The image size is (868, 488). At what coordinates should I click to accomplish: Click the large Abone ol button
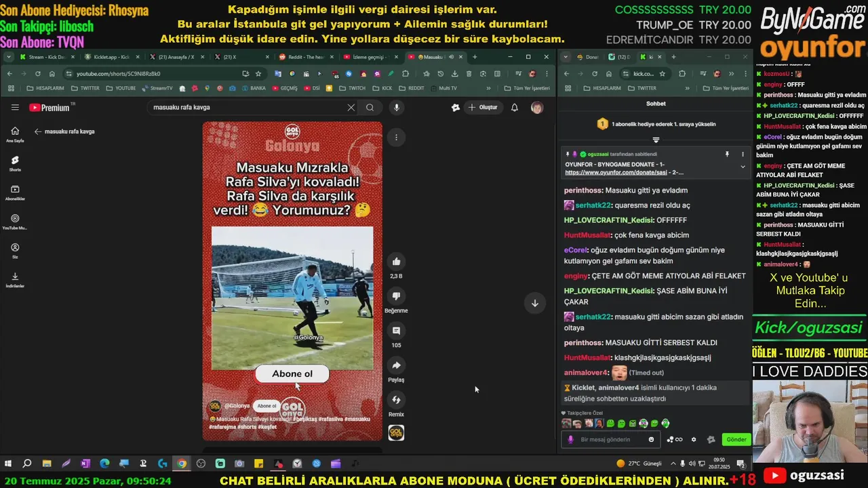coord(292,374)
